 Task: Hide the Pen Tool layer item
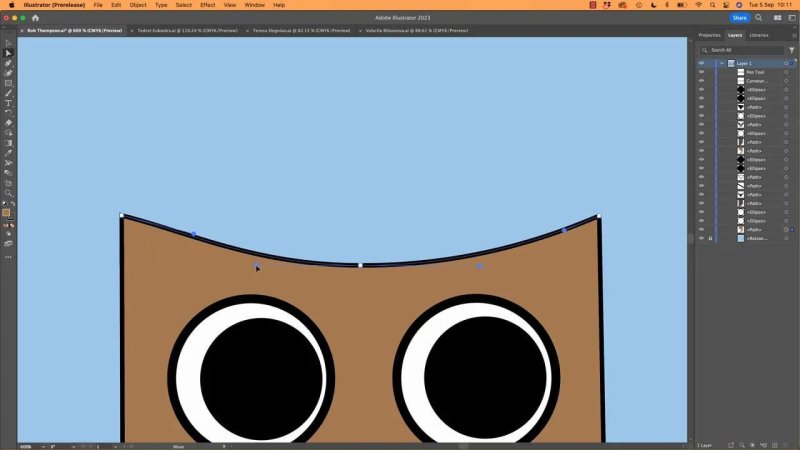pos(701,72)
